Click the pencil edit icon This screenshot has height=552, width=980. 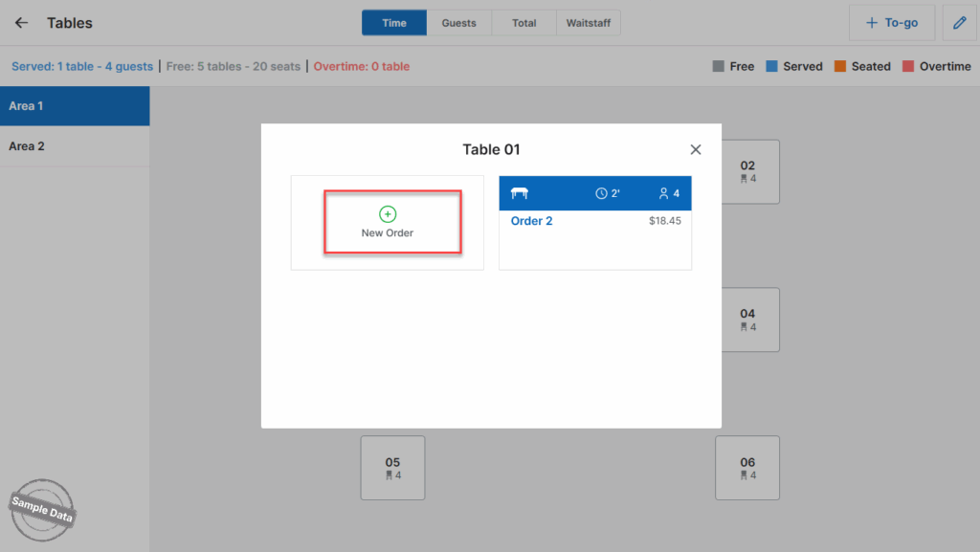click(959, 23)
